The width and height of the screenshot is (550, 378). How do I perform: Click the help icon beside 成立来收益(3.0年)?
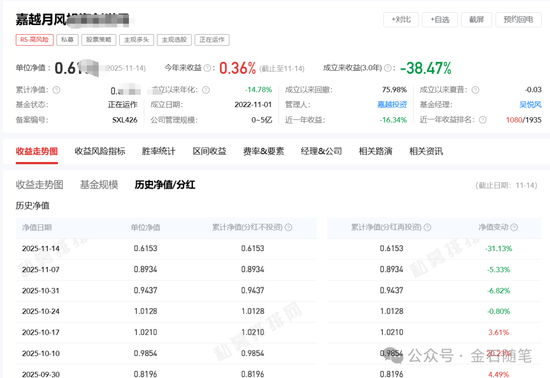(x=388, y=68)
